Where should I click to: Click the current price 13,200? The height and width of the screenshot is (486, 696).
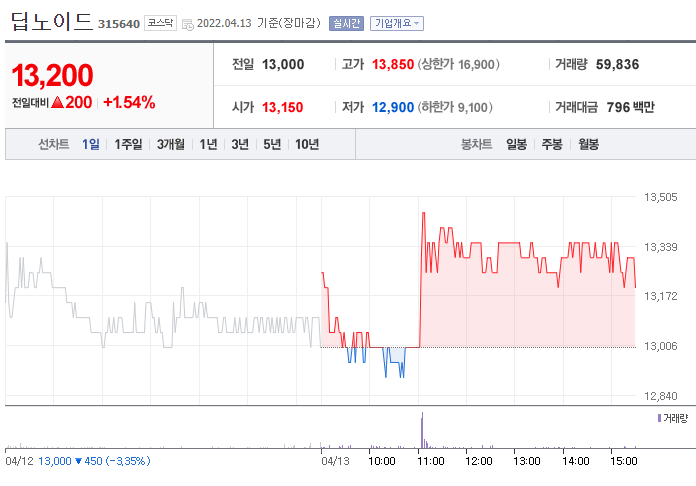[52, 75]
